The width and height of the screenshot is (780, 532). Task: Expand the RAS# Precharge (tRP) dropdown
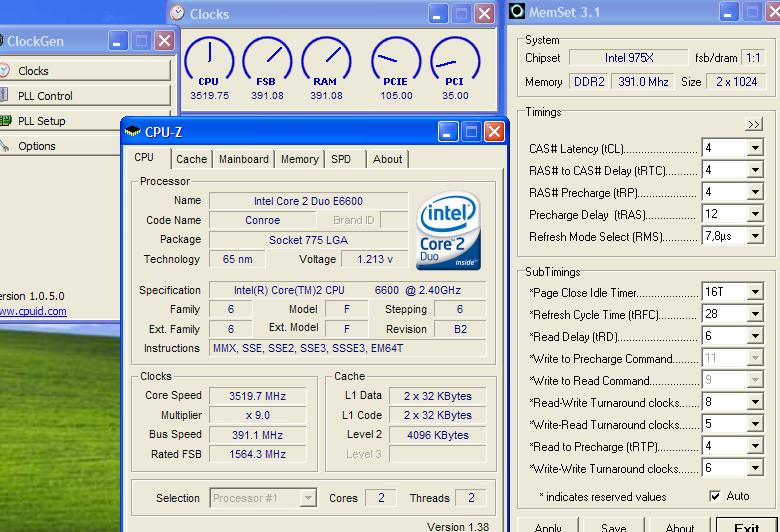(755, 192)
